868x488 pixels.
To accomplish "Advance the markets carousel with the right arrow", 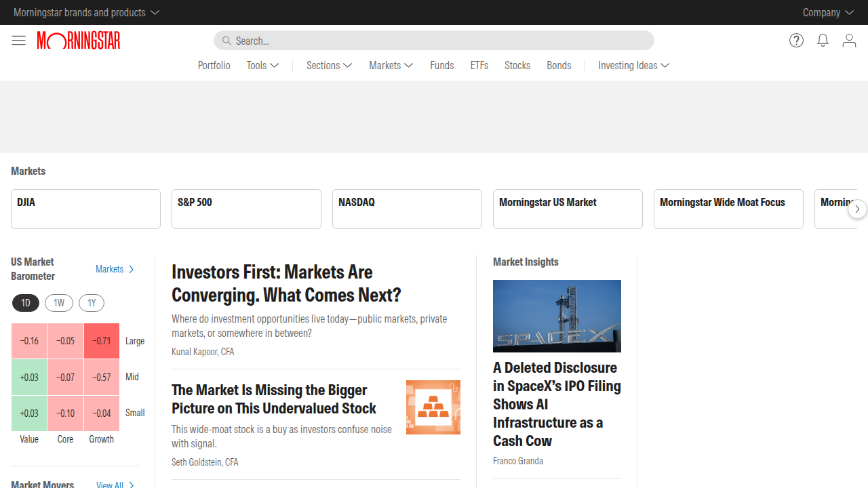I will click(x=857, y=209).
